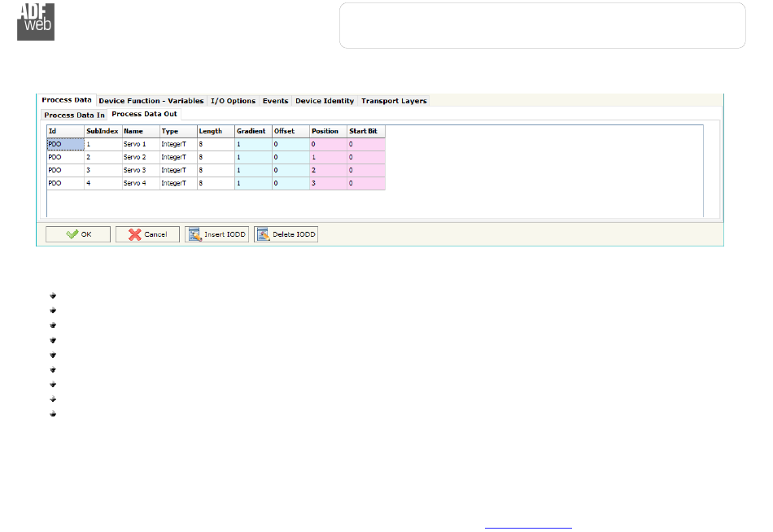Click the SubIndex column header
773x532 pixels.
click(x=103, y=131)
